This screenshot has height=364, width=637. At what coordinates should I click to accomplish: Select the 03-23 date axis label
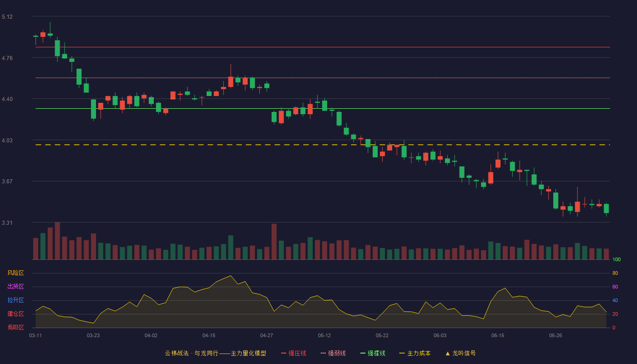click(93, 335)
